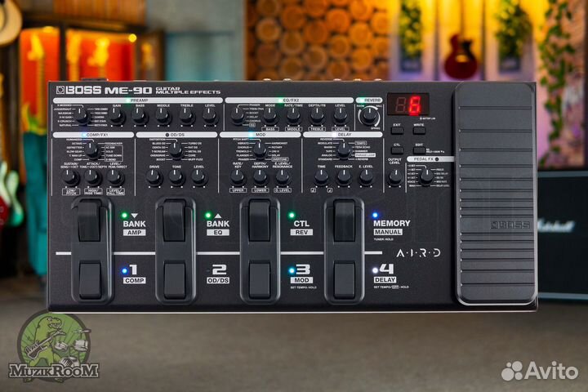Adjust the EQ/FX2 DEPTH/FB knob
This screenshot has width=588, height=392.
tap(317, 117)
